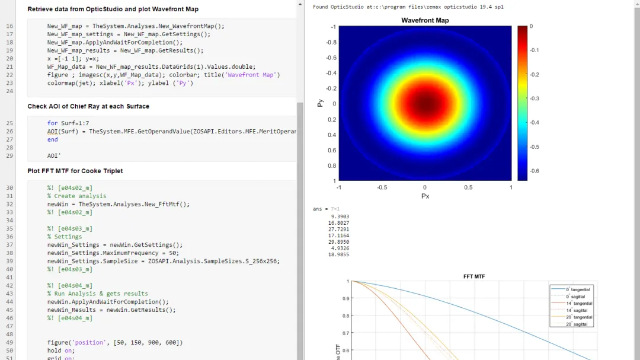Click the Wavefront Map colorbar
The height and width of the screenshot is (360, 640).
(522, 103)
